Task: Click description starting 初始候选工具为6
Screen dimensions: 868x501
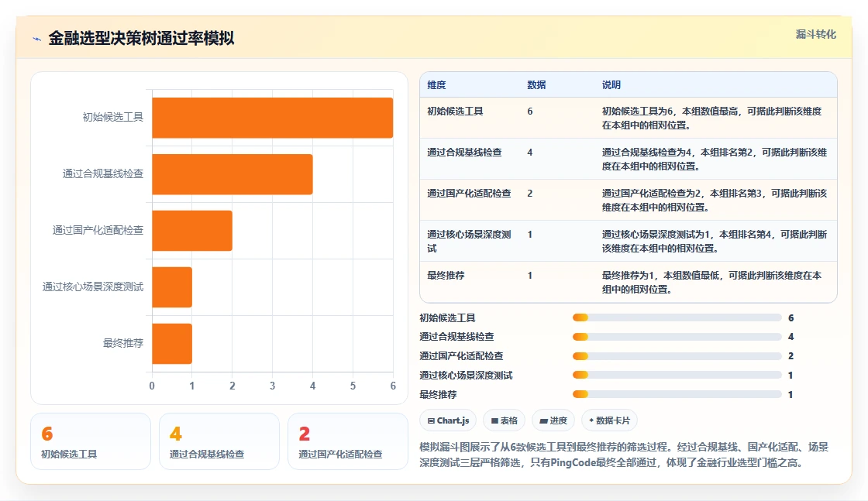Action: [x=712, y=118]
